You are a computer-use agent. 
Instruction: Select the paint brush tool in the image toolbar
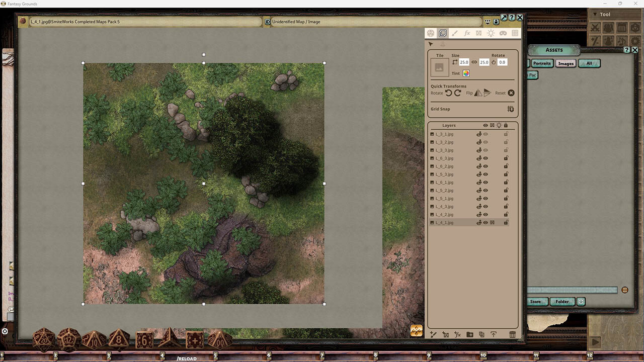coord(455,33)
